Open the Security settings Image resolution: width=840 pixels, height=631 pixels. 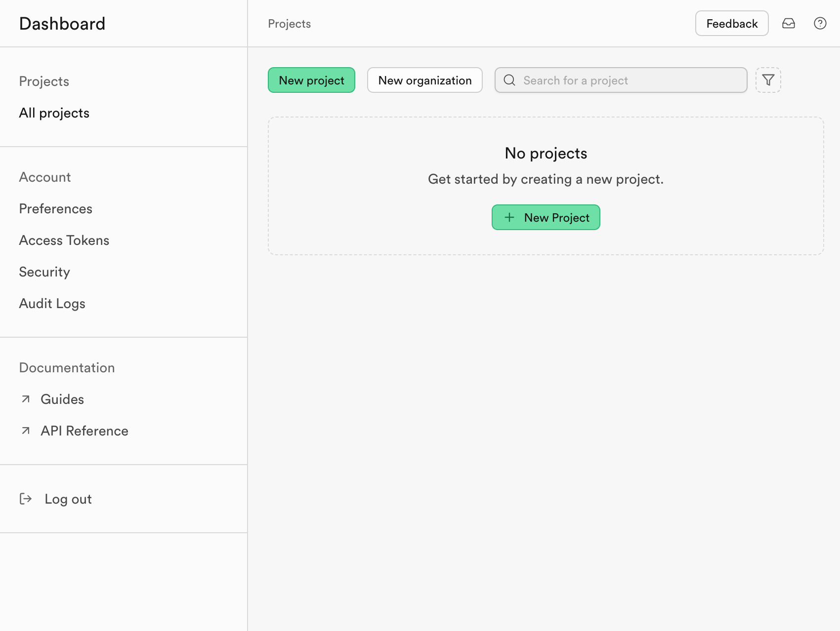pyautogui.click(x=44, y=272)
